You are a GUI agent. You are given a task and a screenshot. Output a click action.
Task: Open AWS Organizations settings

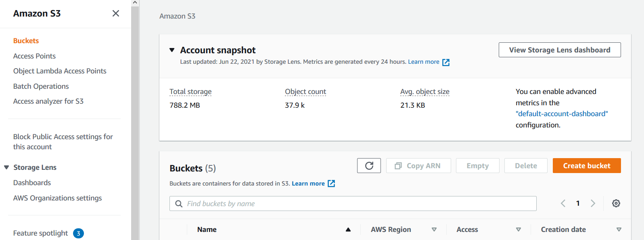[57, 198]
